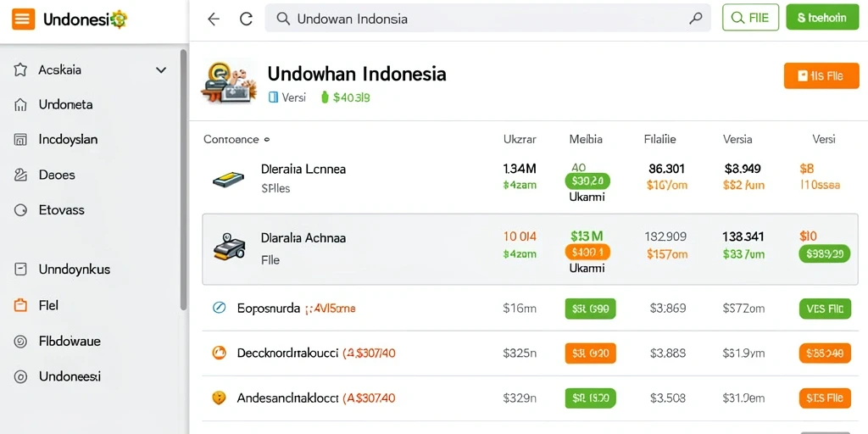
Task: Open Incdoyslan in the sidebar
Action: 68,140
